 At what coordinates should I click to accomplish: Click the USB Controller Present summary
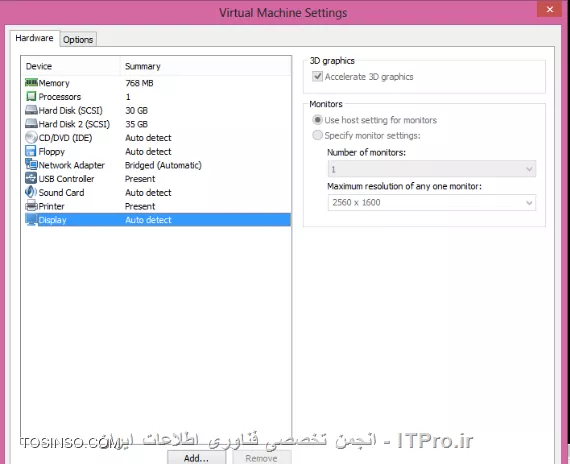[x=140, y=179]
